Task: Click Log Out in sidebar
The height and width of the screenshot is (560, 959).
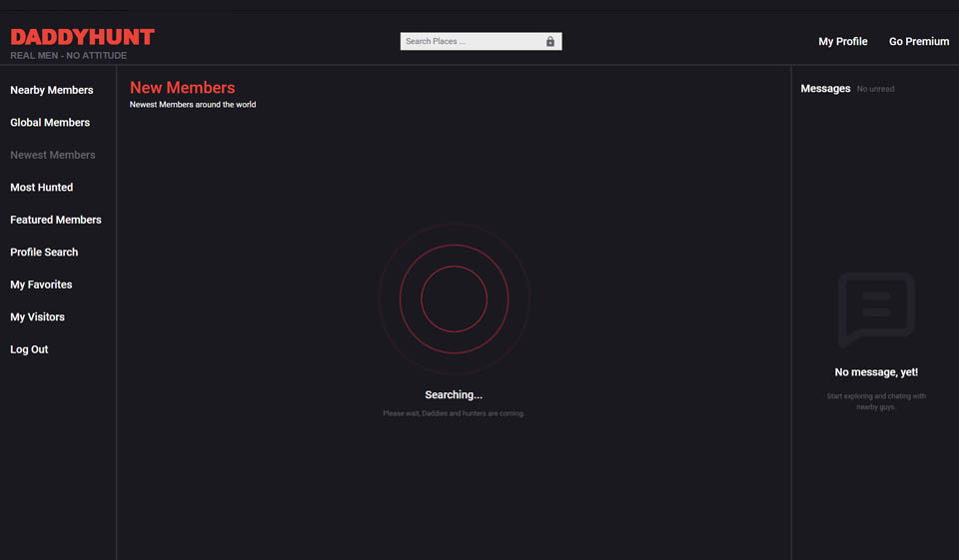Action: [29, 349]
